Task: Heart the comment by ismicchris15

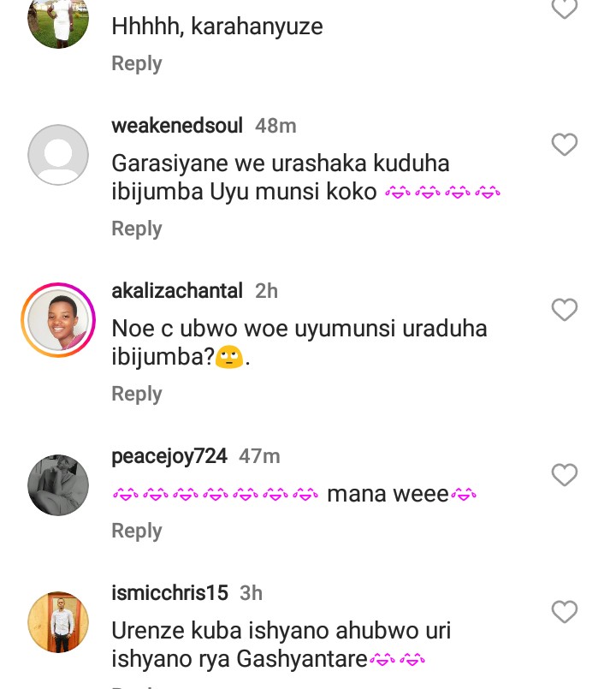Action: pos(565,612)
